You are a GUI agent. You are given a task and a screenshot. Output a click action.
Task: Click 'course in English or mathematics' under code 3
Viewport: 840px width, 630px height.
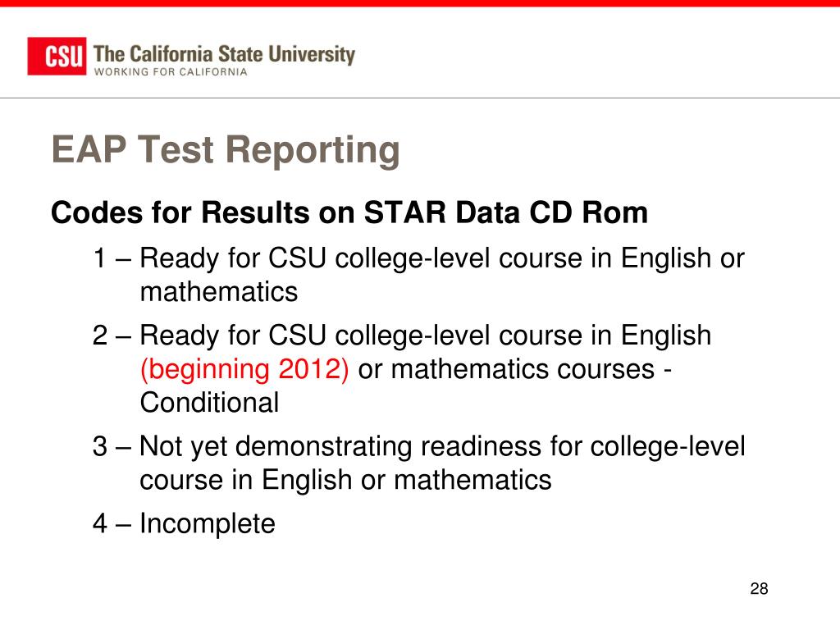coord(345,479)
